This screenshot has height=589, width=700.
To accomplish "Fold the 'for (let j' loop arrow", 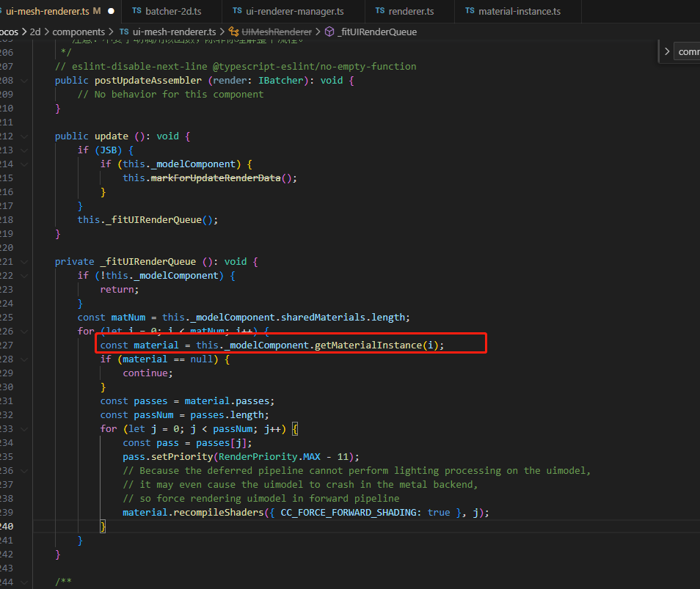I will coord(24,429).
